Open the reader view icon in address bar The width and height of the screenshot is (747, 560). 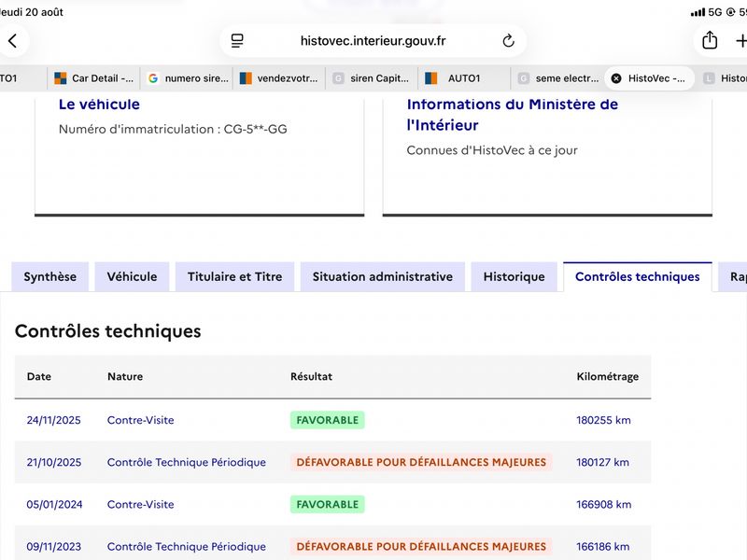237,41
